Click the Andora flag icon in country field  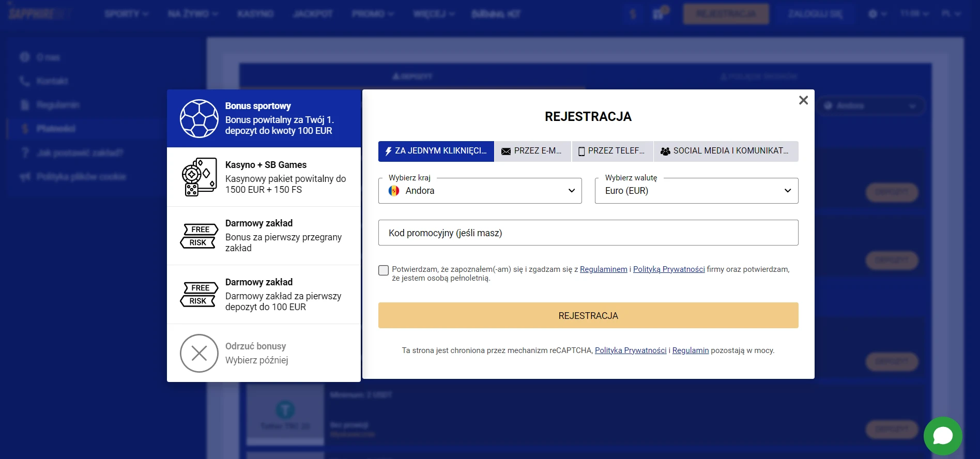coord(394,191)
